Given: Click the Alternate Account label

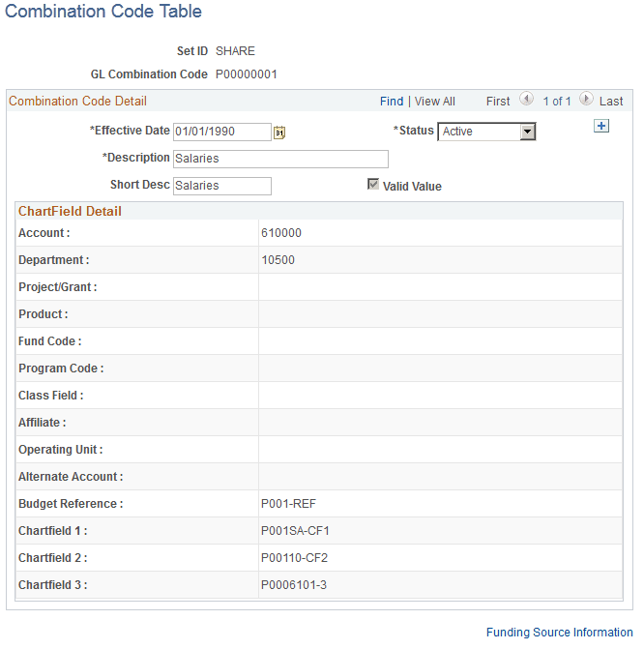Looking at the screenshot, I should (71, 477).
